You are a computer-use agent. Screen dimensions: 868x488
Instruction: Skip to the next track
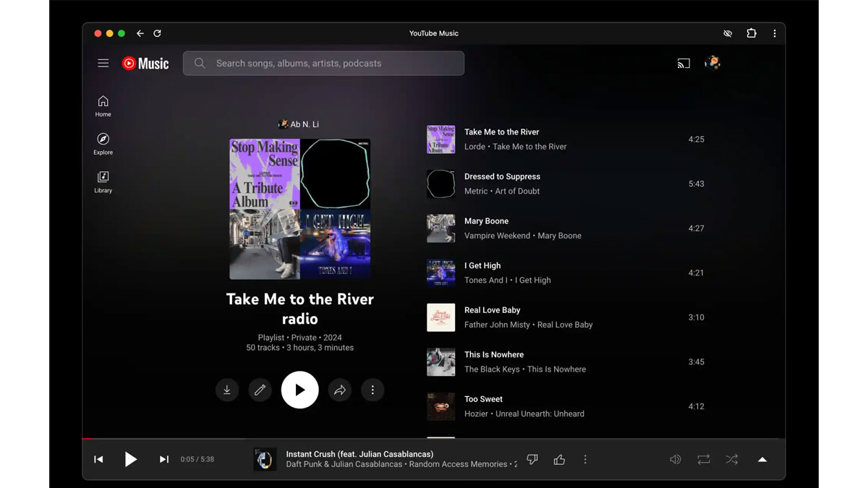tap(164, 460)
